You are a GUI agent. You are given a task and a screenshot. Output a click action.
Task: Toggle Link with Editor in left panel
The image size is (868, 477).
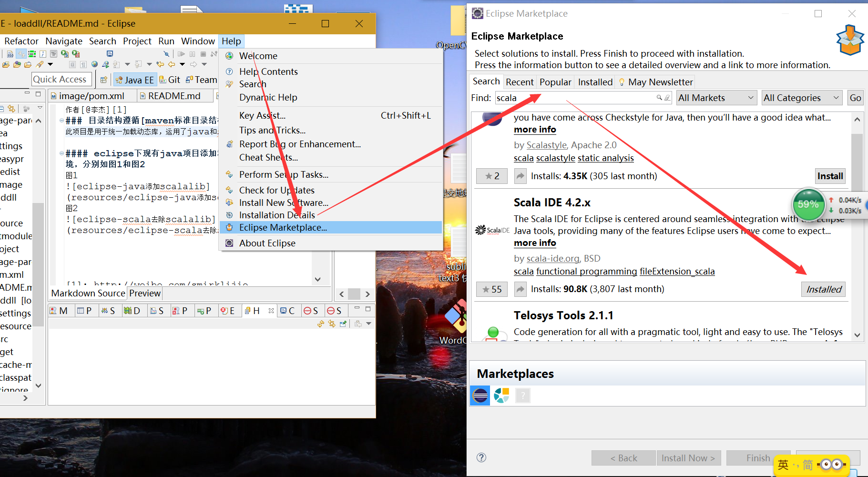[11, 109]
